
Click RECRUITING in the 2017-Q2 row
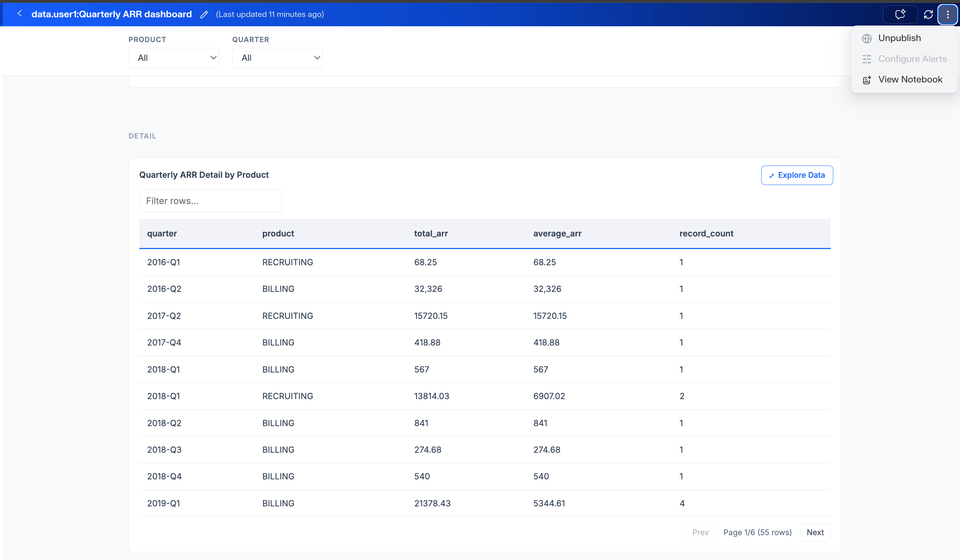click(288, 316)
